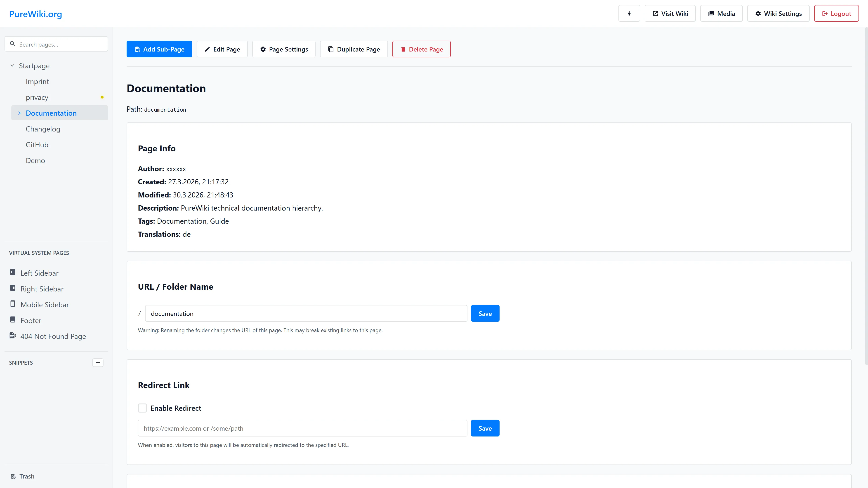Open Wiki Settings in the top bar
Viewport: 868px width, 488px height.
tap(778, 14)
